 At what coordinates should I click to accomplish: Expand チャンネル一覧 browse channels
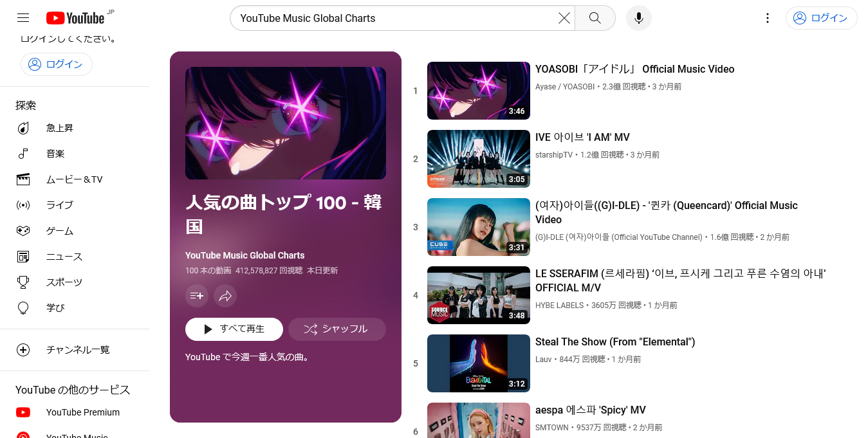point(77,350)
